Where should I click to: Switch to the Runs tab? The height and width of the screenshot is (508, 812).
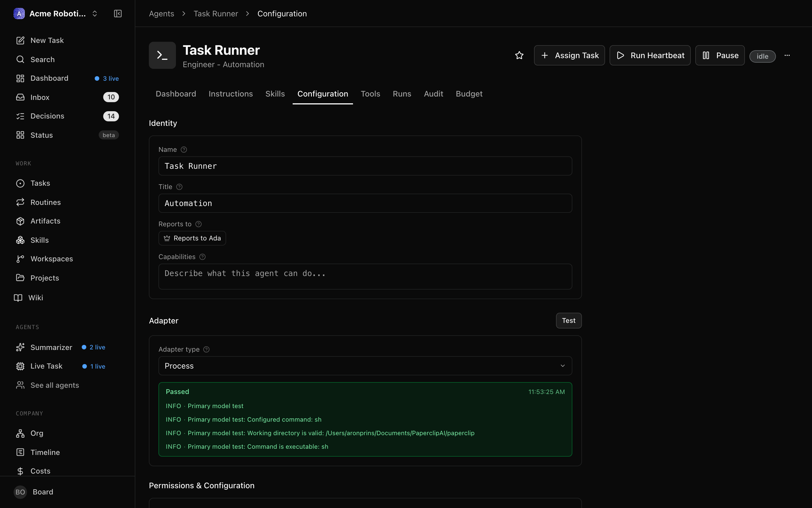point(402,94)
